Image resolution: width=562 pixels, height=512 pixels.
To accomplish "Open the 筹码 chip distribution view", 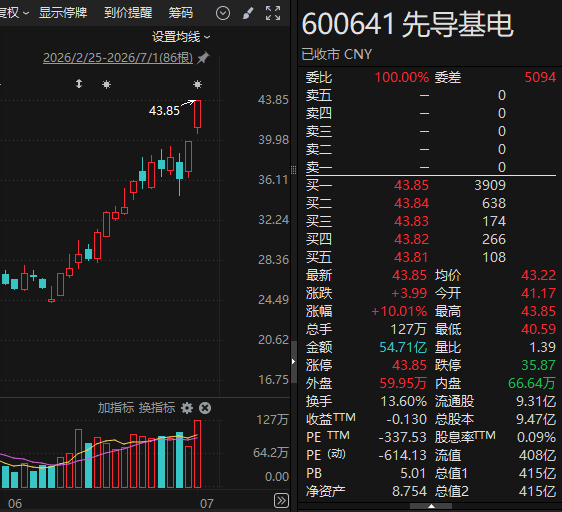I will pyautogui.click(x=181, y=13).
